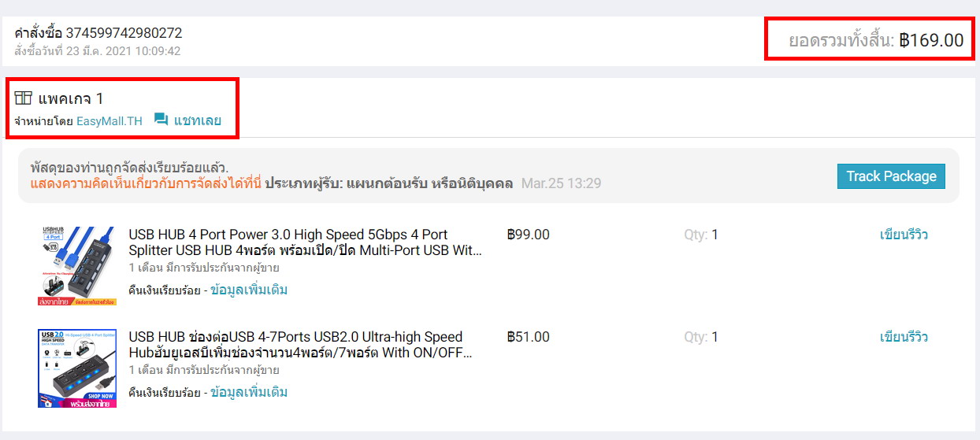
Task: Click the Mar.25 13:29 delivery timestamp
Action: [561, 183]
